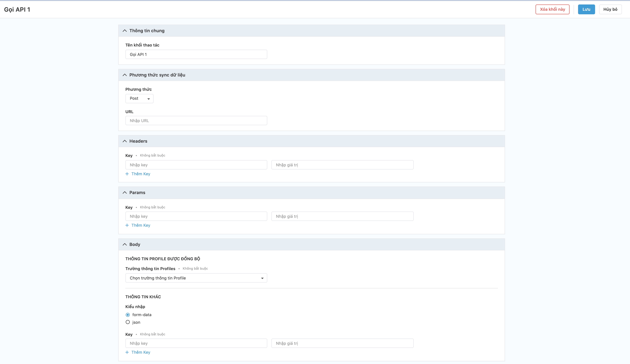Viewport: 630px width, 364px height.
Task: Click the URL field label
Action: click(x=129, y=112)
